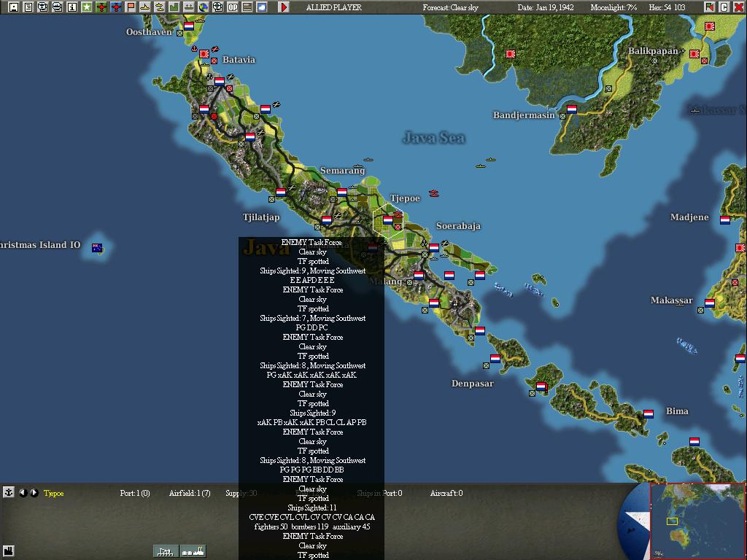Select the Australian flag at Christmas Island
The height and width of the screenshot is (560, 747).
(x=97, y=248)
